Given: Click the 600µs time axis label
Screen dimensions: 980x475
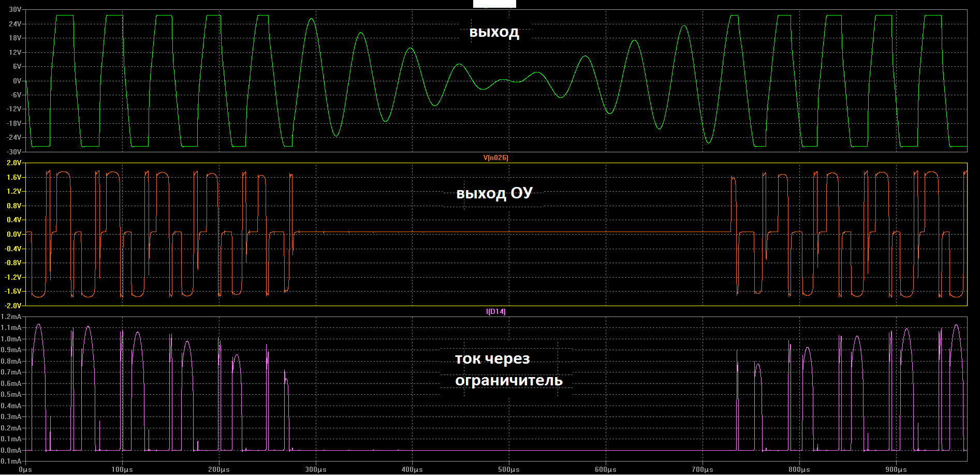Looking at the screenshot, I should click(606, 469).
